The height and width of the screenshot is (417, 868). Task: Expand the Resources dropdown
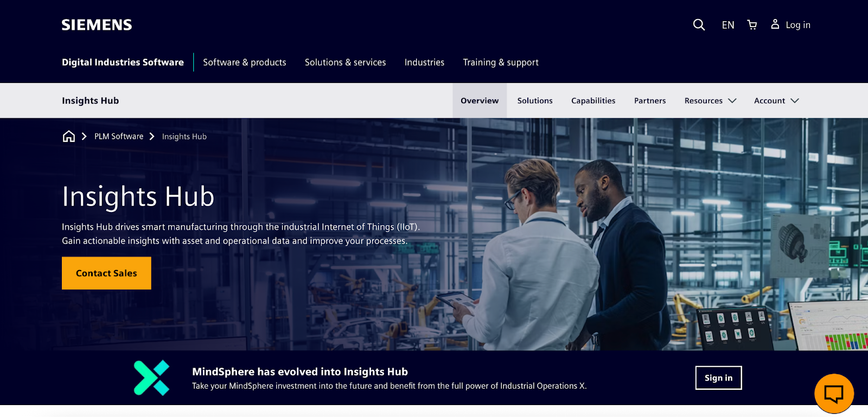point(710,101)
